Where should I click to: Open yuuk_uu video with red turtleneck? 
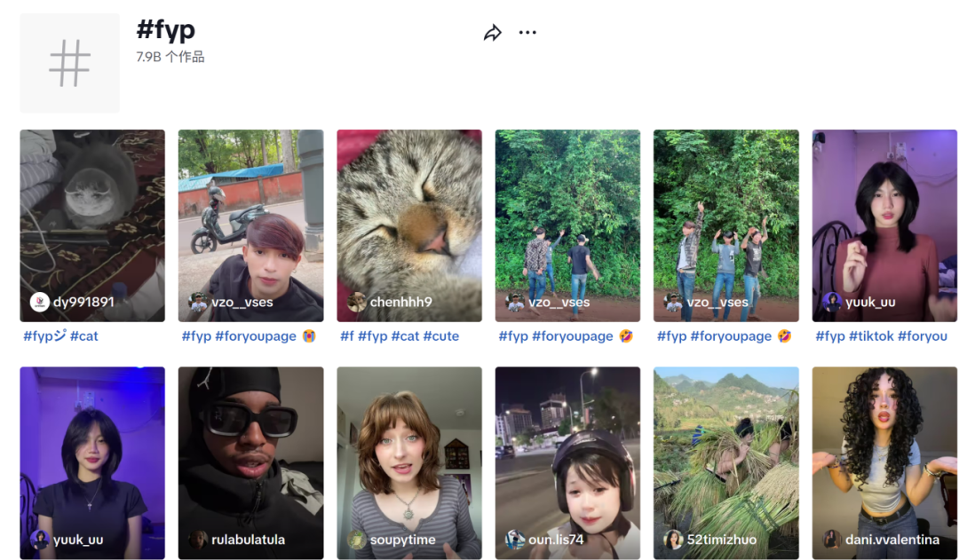(884, 225)
